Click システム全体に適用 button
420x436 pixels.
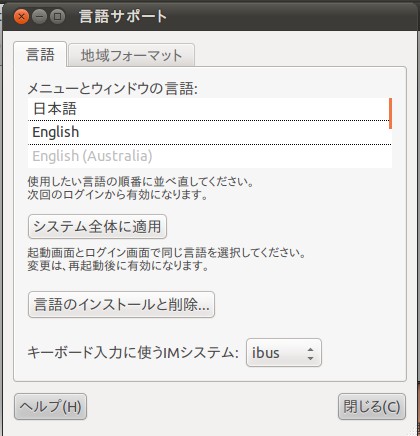coord(97,227)
